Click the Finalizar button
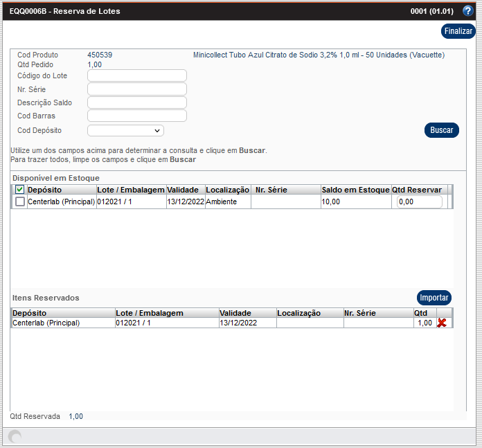Viewport: 482px width, 448px height. pyautogui.click(x=458, y=31)
